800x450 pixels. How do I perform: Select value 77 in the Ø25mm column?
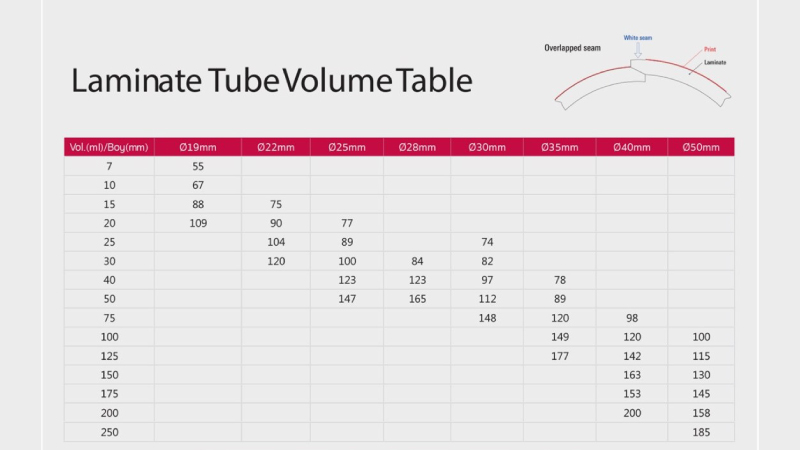point(347,223)
